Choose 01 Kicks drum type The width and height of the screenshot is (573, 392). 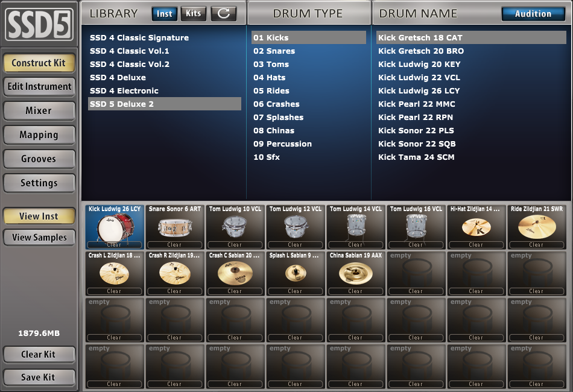pyautogui.click(x=309, y=37)
